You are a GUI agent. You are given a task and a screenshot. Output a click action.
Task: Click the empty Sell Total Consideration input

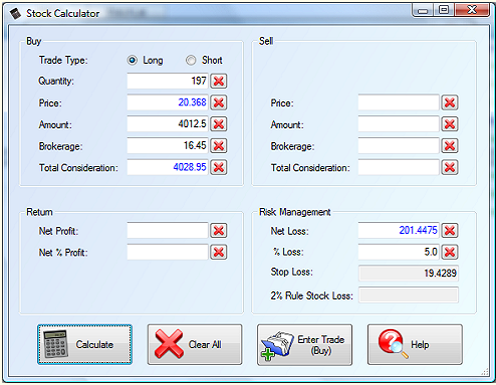coord(399,167)
